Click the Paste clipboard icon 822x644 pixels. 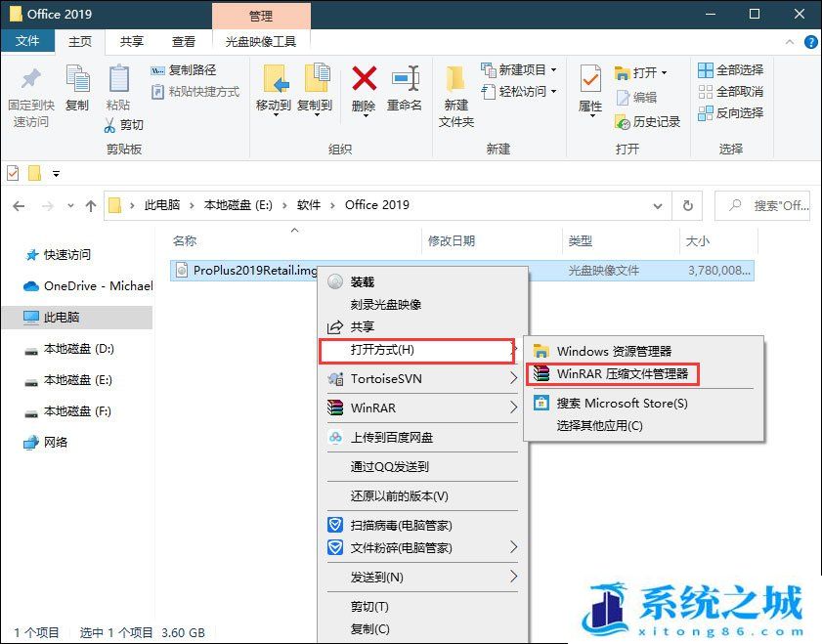118,78
